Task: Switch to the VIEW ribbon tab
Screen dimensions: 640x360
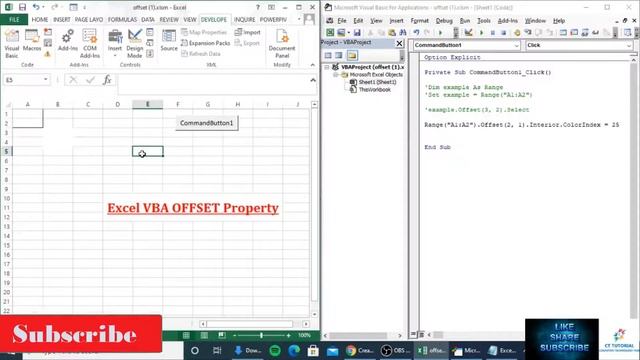Action: pyautogui.click(x=190, y=20)
